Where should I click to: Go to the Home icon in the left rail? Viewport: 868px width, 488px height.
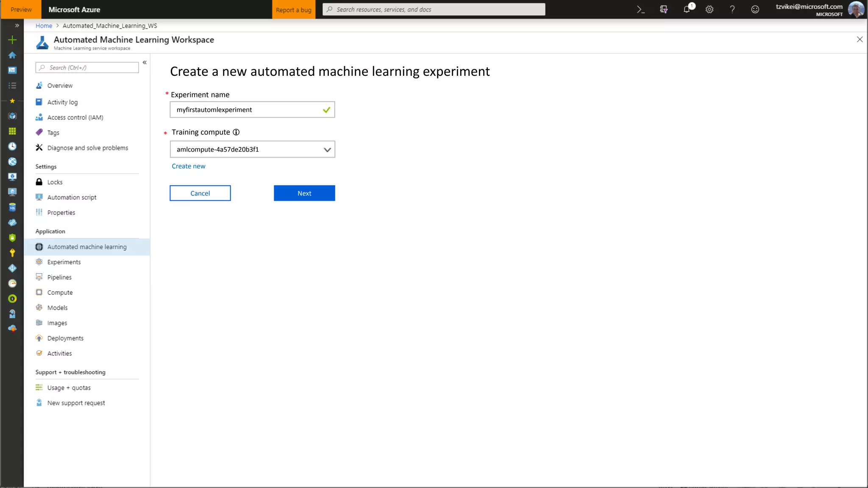point(12,55)
